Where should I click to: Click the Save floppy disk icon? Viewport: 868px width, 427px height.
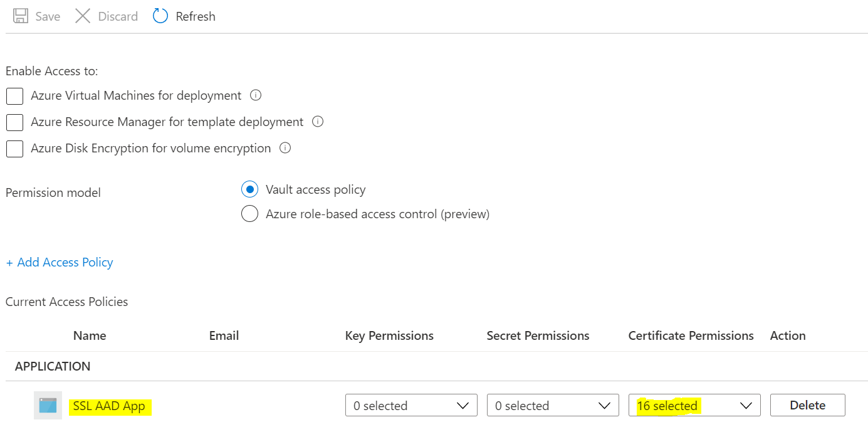coord(21,16)
